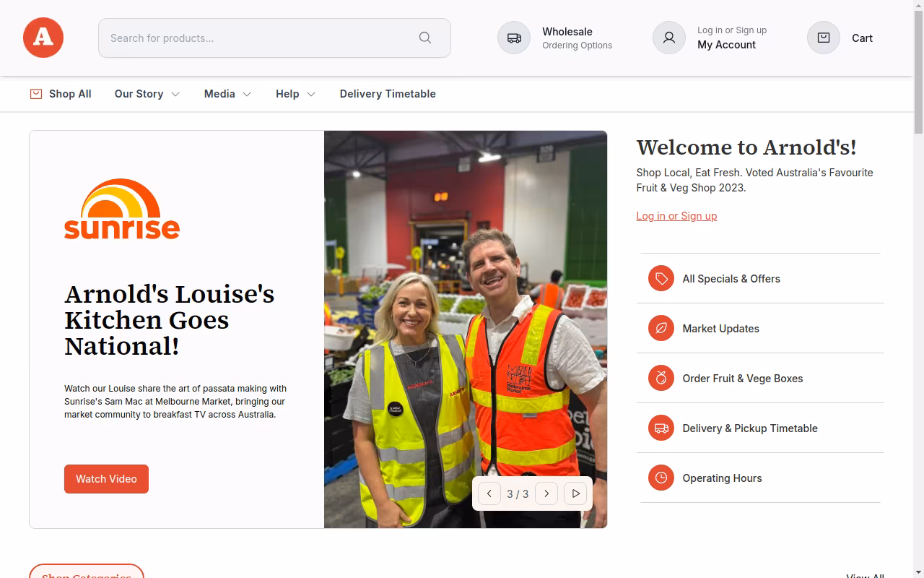The width and height of the screenshot is (924, 578).
Task: Expand the Our Story menu chevron
Action: 175,94
